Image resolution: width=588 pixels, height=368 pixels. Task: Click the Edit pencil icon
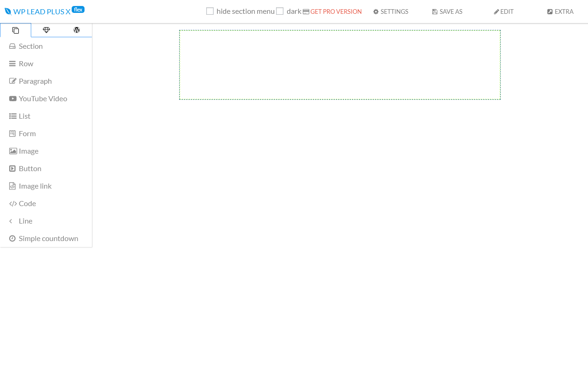point(497,12)
